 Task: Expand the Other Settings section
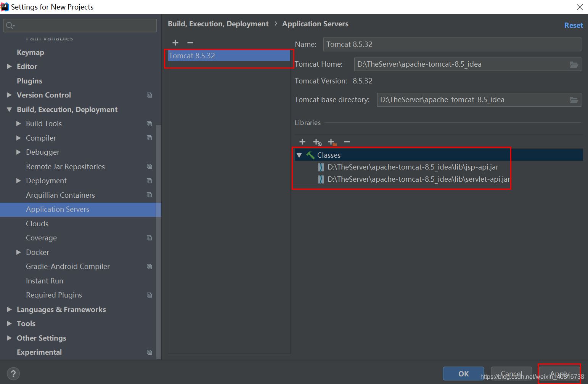pyautogui.click(x=9, y=338)
